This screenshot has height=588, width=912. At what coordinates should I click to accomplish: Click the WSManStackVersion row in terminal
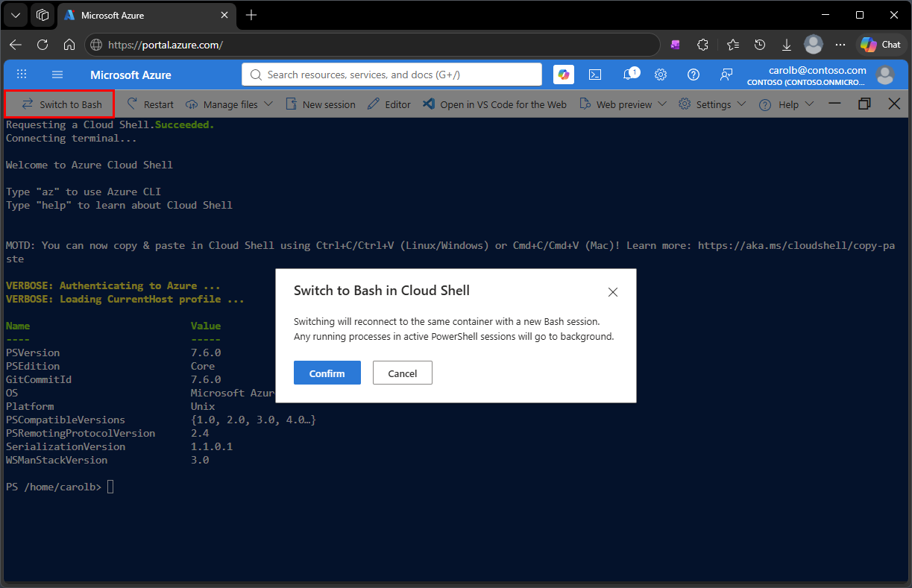(107, 460)
